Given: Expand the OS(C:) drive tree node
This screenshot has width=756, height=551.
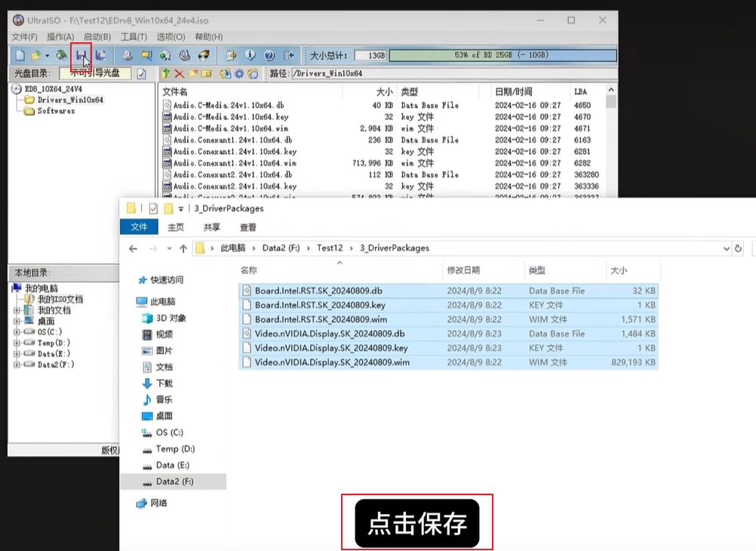Looking at the screenshot, I should pyautogui.click(x=17, y=331).
